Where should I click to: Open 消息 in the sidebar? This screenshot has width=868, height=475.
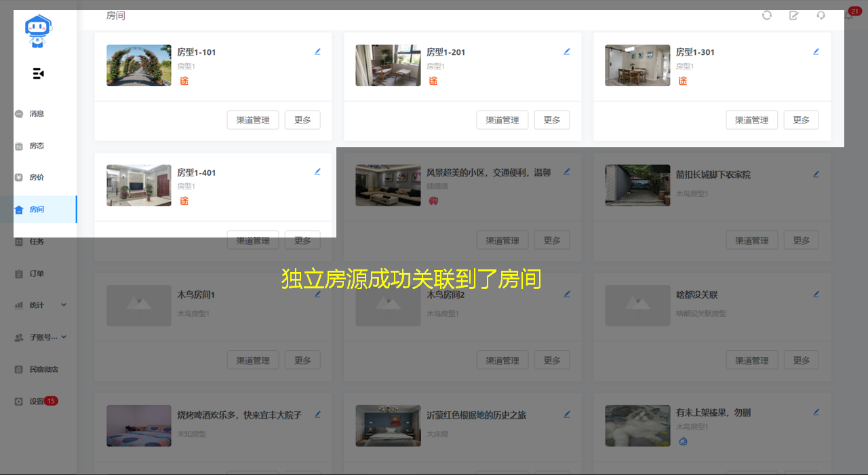click(38, 114)
